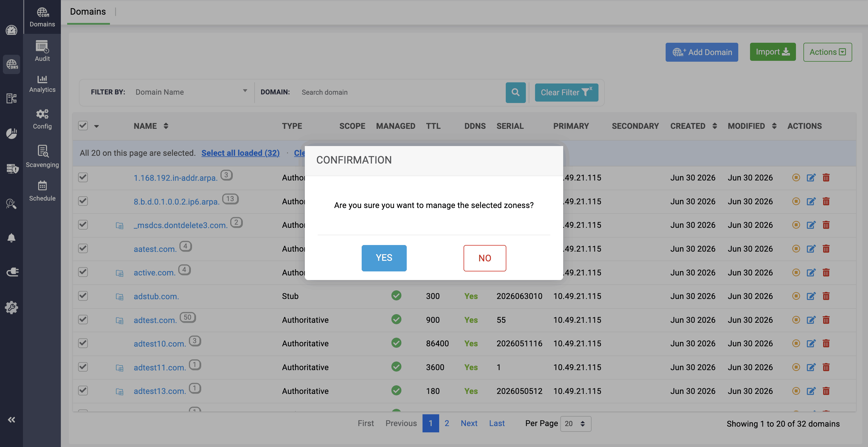Click the edit icon for adtest13.com.
The height and width of the screenshot is (447, 868).
pyautogui.click(x=811, y=391)
